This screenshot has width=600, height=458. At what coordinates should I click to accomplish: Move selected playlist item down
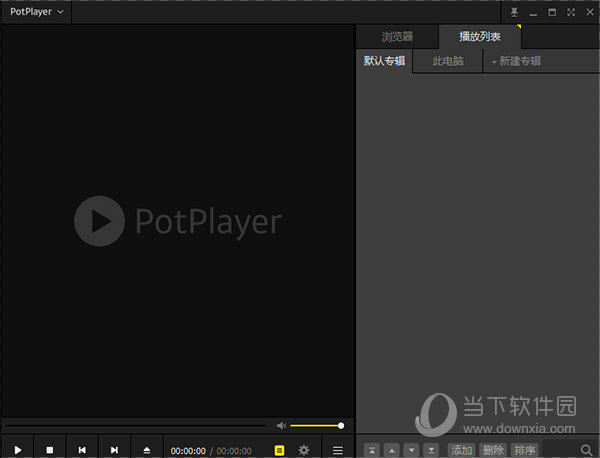pos(411,450)
